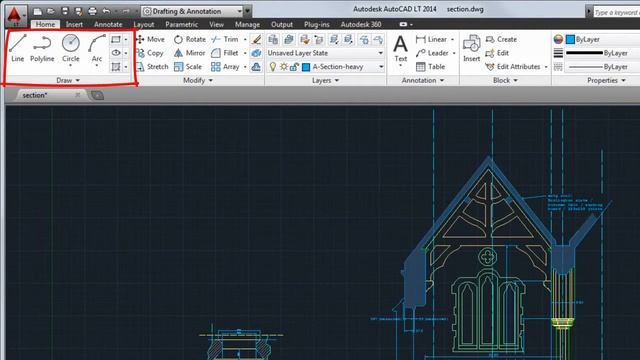This screenshot has width=640, height=360.
Task: Expand the Layers panel
Action: point(325,80)
